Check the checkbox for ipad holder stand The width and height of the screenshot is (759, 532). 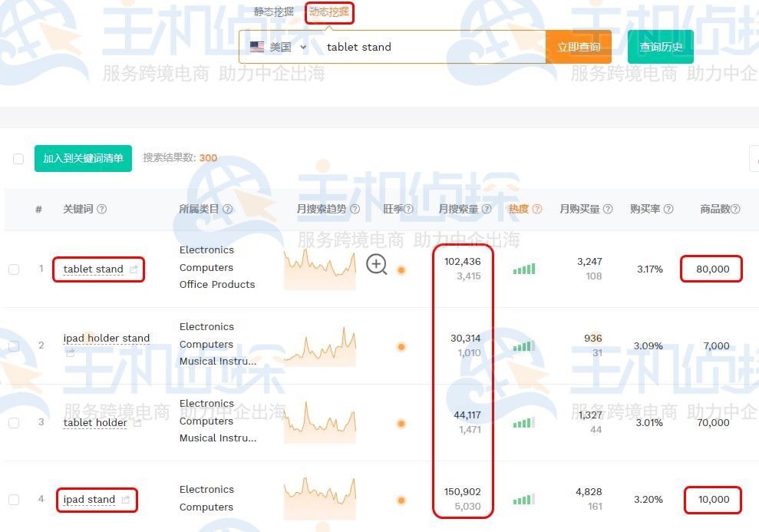point(13,345)
